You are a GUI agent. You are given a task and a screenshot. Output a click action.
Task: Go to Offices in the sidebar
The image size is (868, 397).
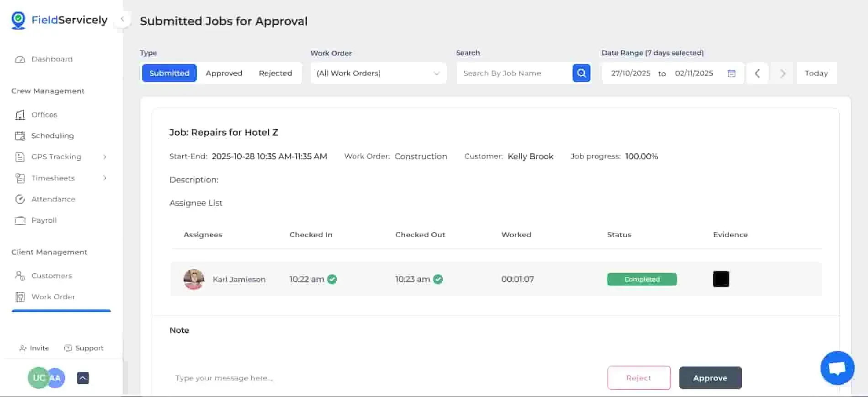[x=44, y=115]
